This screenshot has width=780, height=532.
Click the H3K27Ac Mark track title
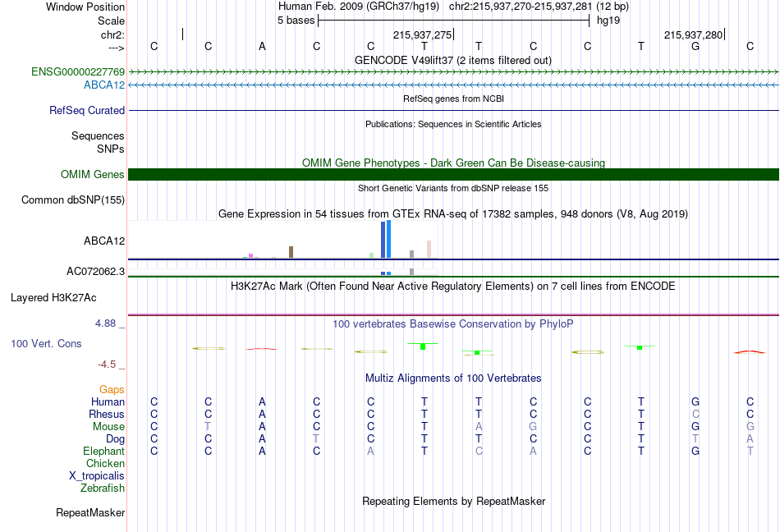(x=453, y=287)
